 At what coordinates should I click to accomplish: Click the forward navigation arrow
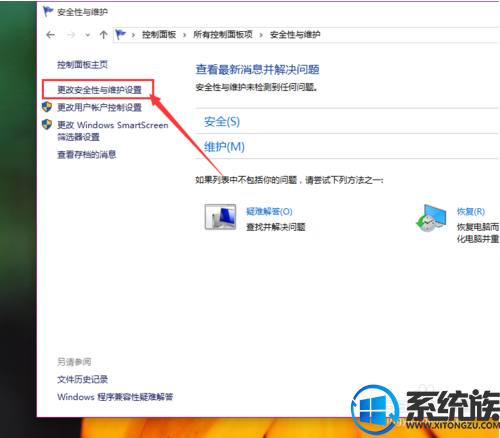tap(71, 35)
